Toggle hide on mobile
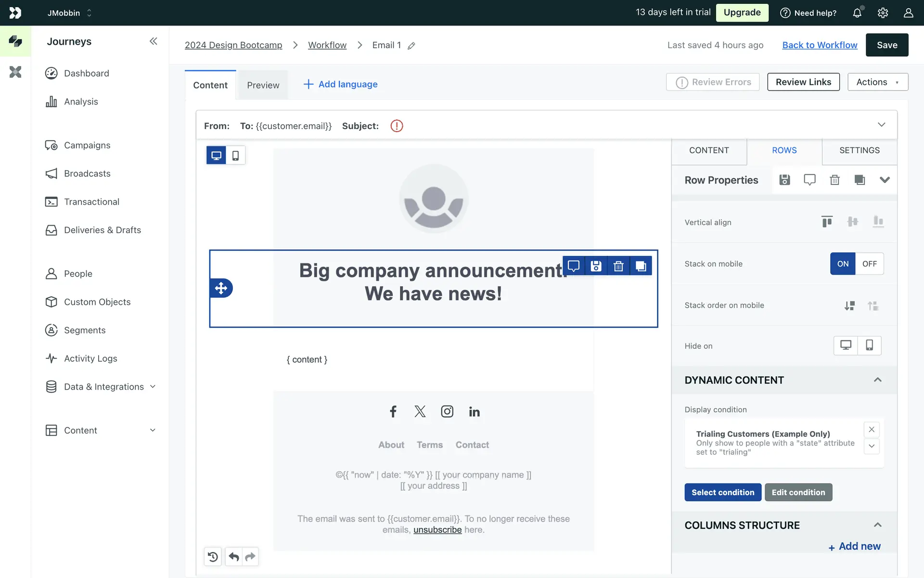924x578 pixels. 869,345
